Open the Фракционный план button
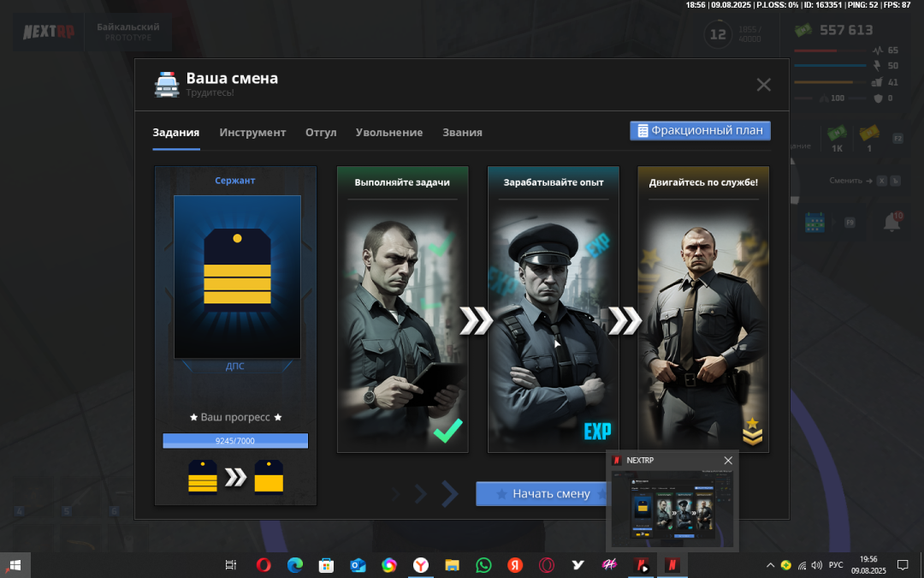The width and height of the screenshot is (924, 578). tap(700, 130)
